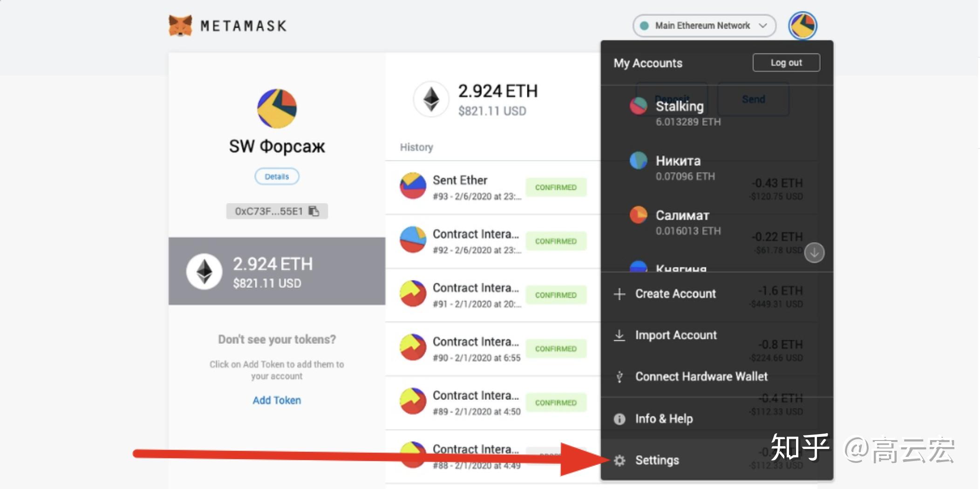The height and width of the screenshot is (489, 980).
Task: Click CONFIRMED badge on transaction #92
Action: pyautogui.click(x=556, y=241)
